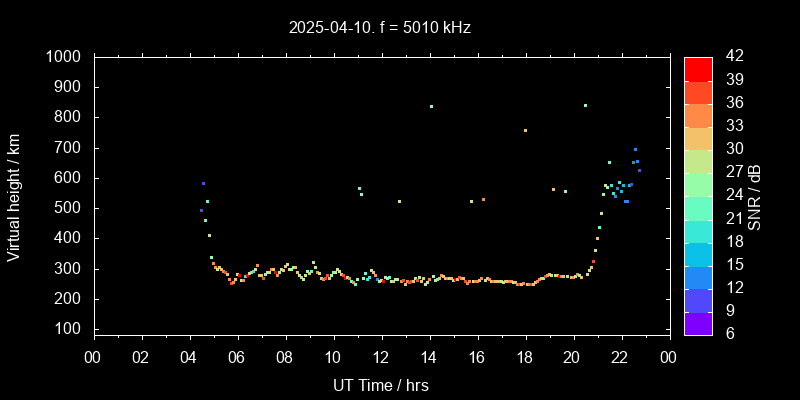
Task: Click the "Virtual height / km" axis label
Action: 14,196
